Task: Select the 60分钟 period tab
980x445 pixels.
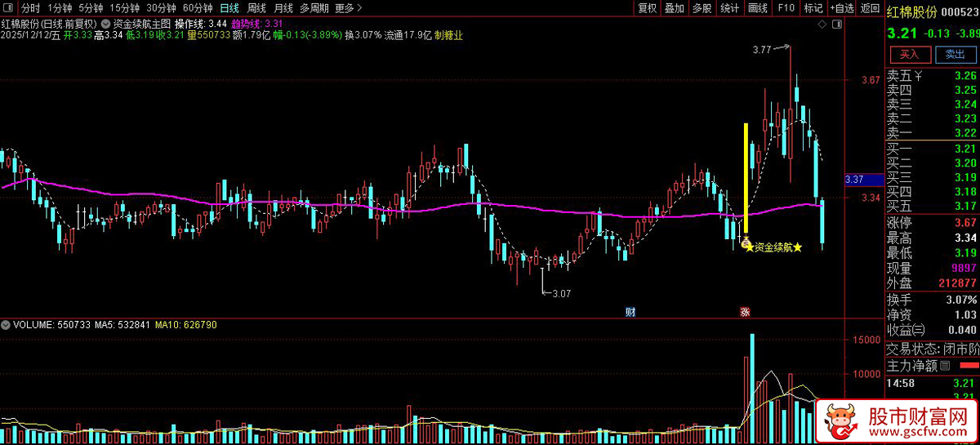Action: pos(198,8)
